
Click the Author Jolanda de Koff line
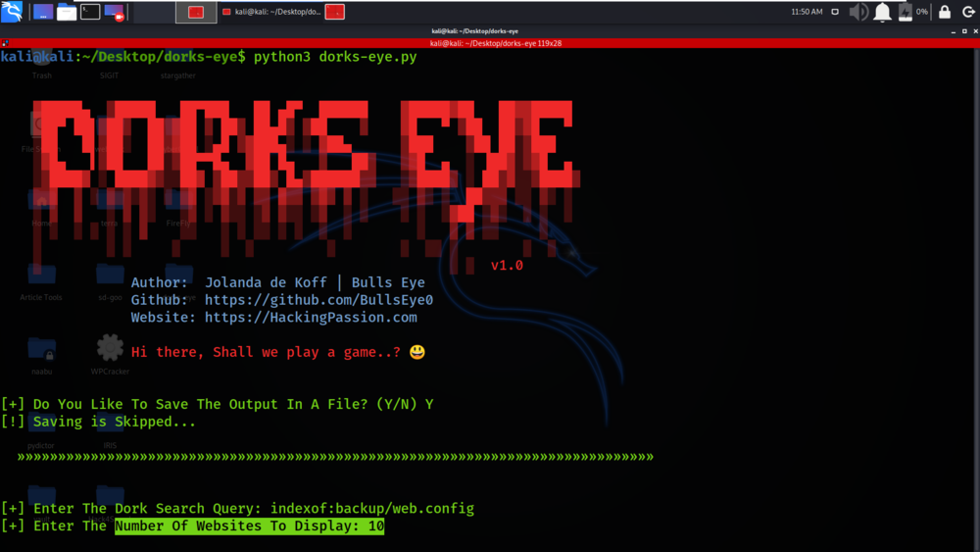click(277, 282)
